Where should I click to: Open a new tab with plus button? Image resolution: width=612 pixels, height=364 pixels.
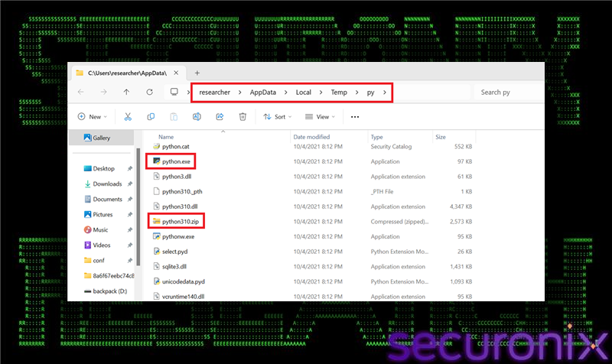pyautogui.click(x=197, y=73)
